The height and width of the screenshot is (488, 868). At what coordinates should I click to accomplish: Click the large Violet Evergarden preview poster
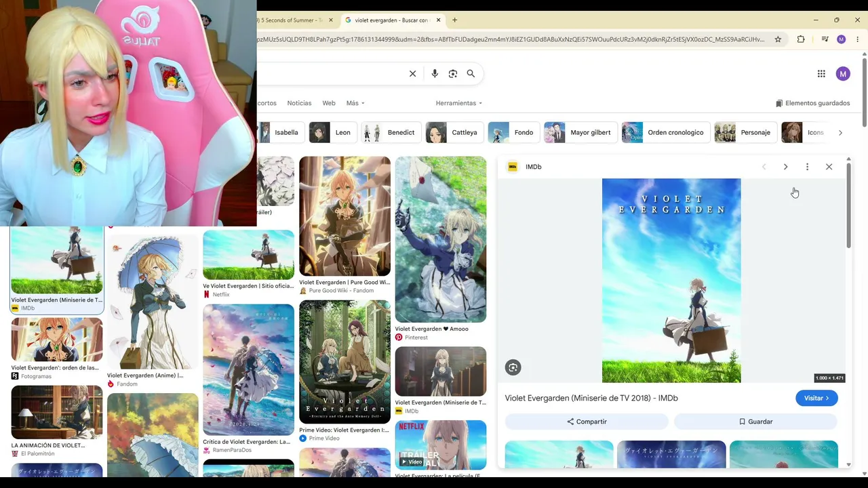click(671, 281)
